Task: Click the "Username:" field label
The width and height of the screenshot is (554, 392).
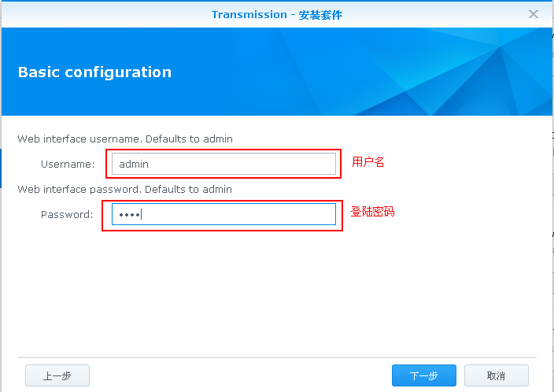Action: [x=68, y=164]
